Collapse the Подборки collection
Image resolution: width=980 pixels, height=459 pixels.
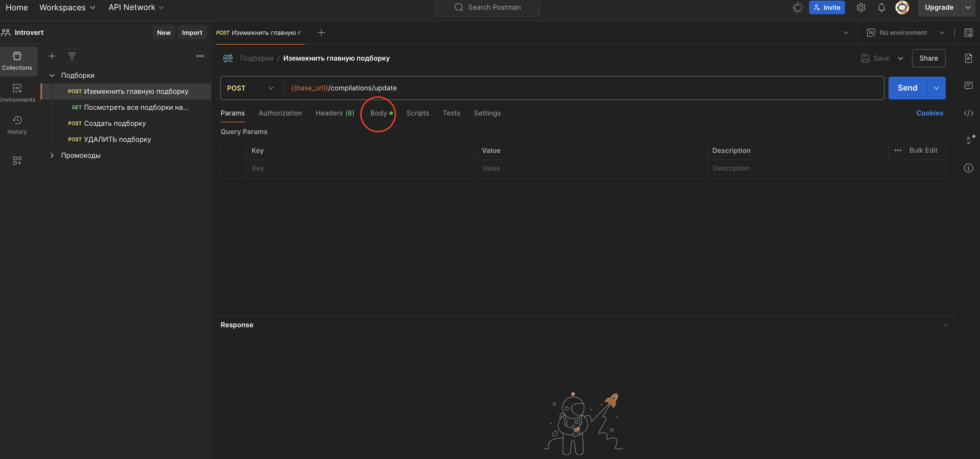[52, 75]
